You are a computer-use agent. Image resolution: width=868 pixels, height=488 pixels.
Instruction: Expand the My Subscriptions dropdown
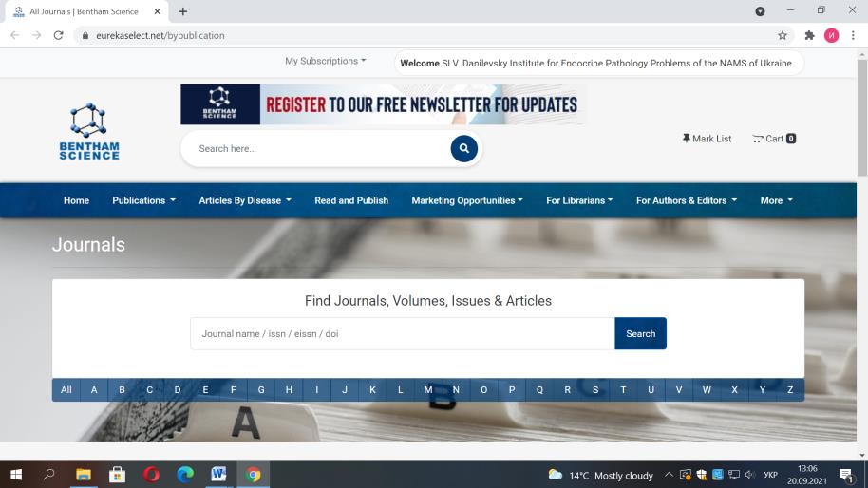(x=325, y=61)
